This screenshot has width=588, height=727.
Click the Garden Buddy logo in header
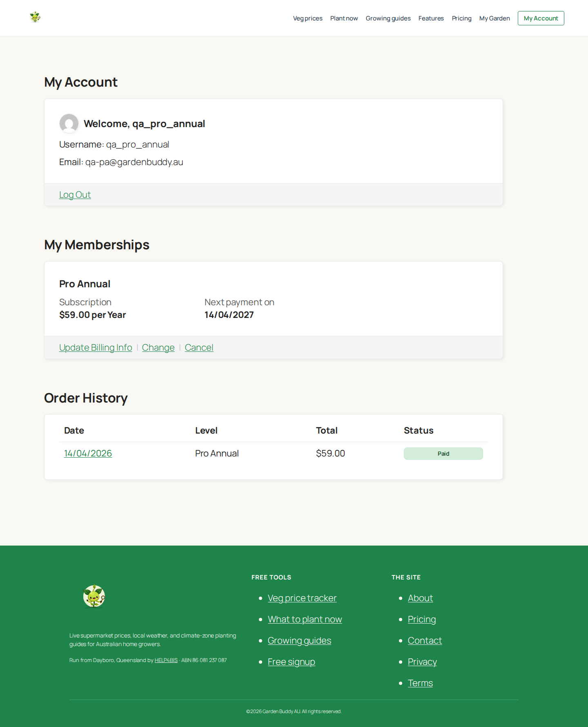click(35, 17)
